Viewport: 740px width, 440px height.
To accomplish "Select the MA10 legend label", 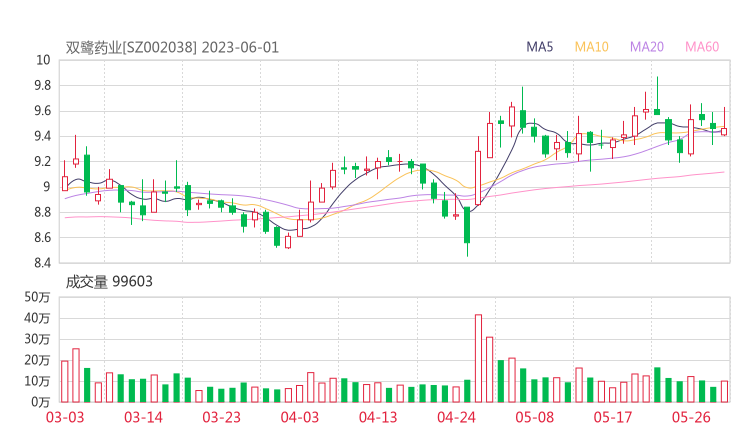I will (x=591, y=47).
